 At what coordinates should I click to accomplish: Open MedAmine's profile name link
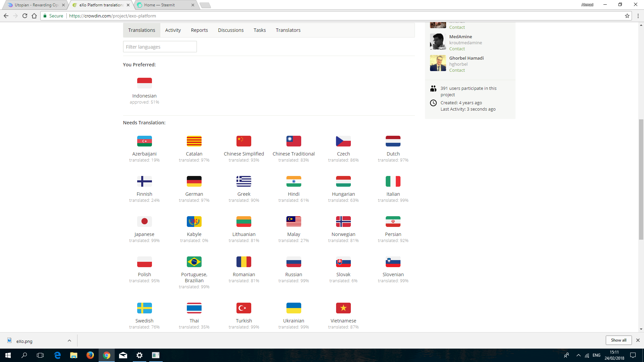click(x=461, y=37)
